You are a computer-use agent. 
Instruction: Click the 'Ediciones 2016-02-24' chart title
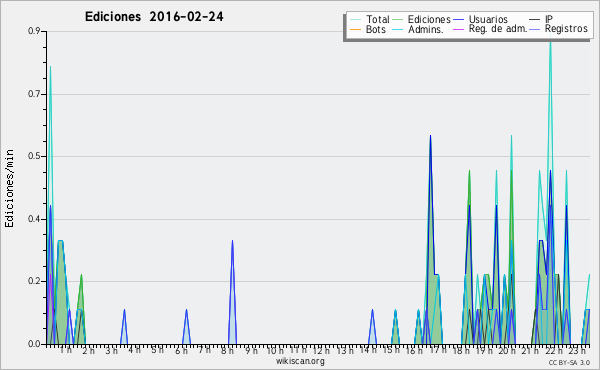pos(154,17)
